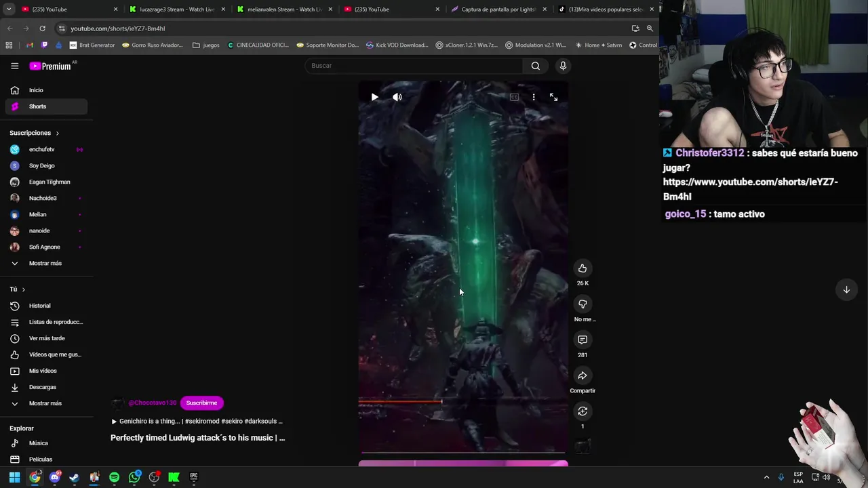Switch to Captura de pantalla Lightshot tab

499,9
